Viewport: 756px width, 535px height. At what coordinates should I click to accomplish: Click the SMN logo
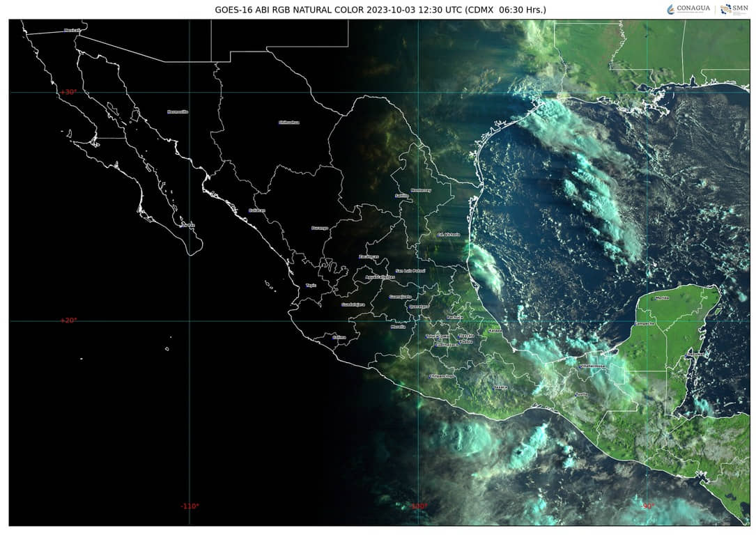coord(734,9)
